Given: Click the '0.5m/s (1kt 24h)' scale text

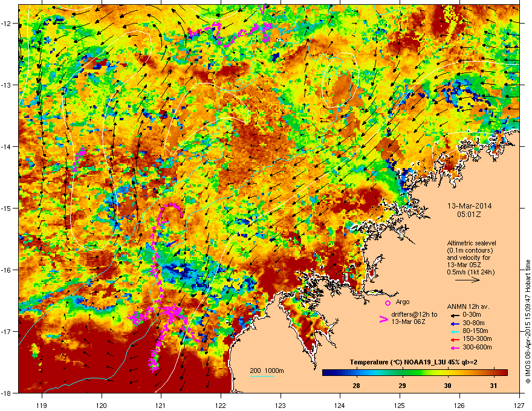Looking at the screenshot, I should point(470,272).
